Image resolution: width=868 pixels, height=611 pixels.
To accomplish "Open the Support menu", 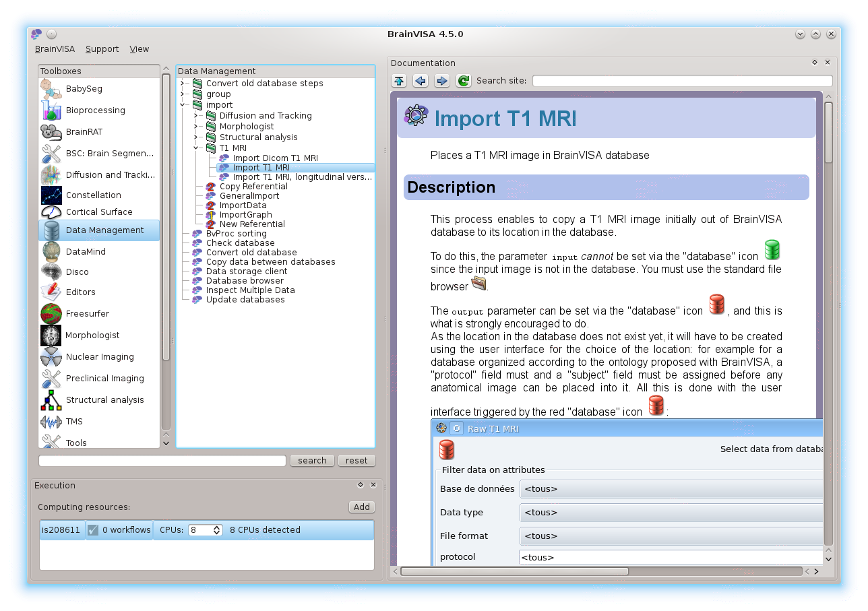I will 102,49.
